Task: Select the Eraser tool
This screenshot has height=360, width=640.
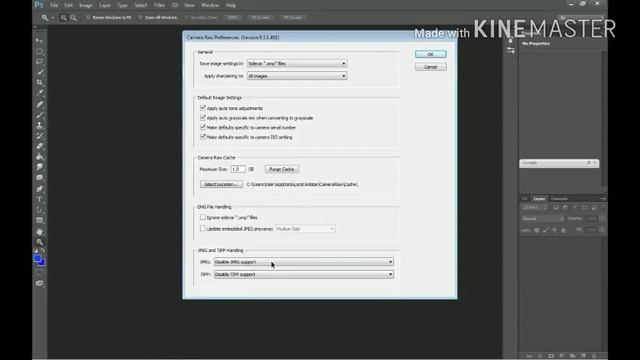Action: (39, 146)
